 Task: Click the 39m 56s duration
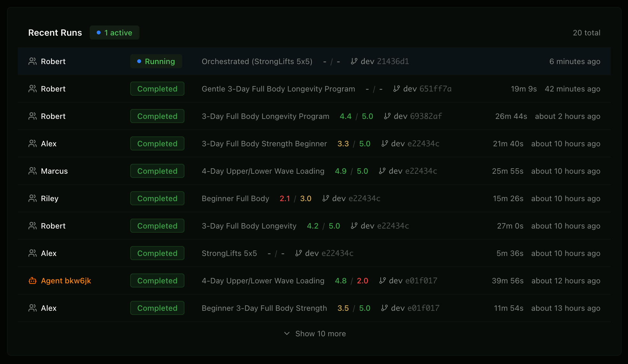[508, 280]
